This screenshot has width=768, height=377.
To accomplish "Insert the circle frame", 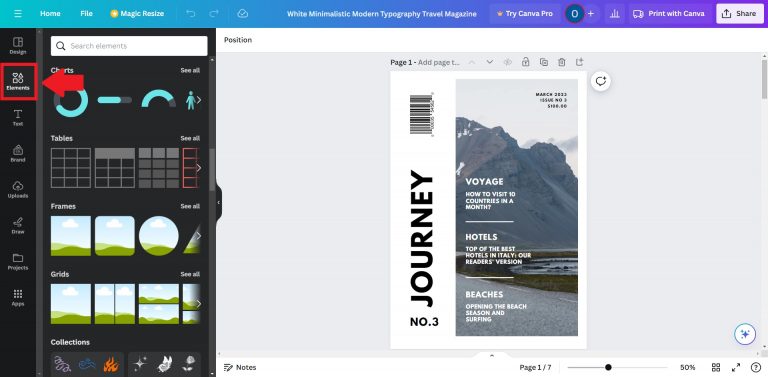I will (159, 236).
